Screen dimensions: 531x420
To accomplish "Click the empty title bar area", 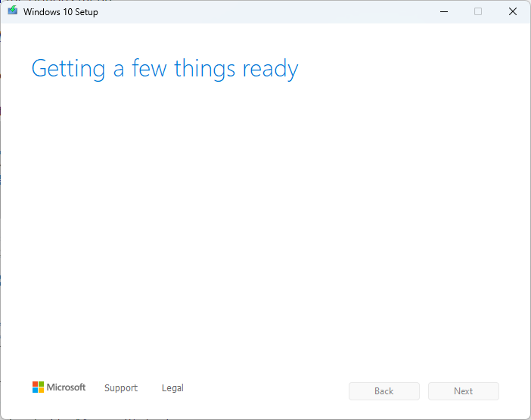I will tap(265, 11).
